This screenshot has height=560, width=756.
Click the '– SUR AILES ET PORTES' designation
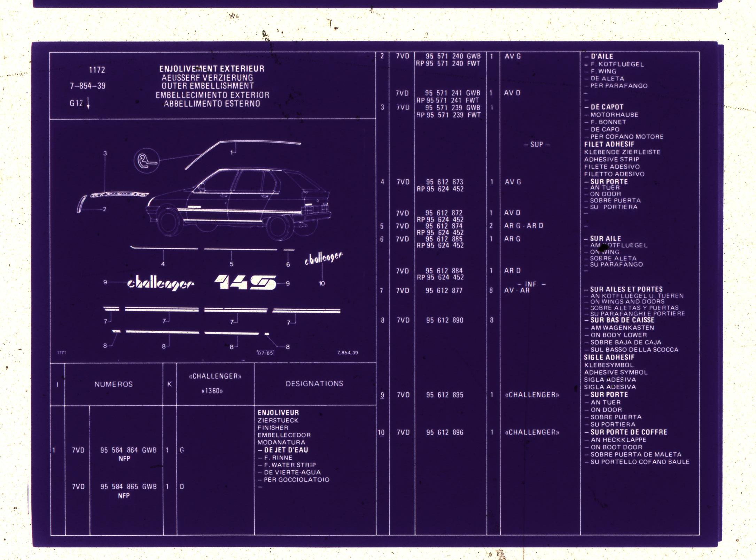click(x=624, y=289)
